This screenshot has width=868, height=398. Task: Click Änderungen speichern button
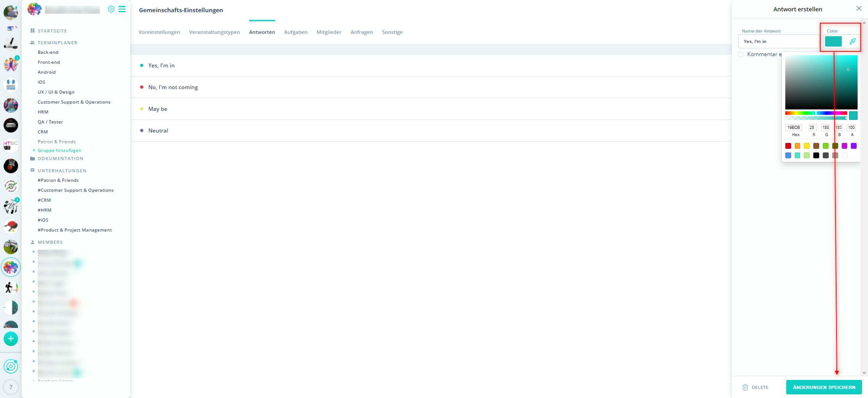[824, 387]
